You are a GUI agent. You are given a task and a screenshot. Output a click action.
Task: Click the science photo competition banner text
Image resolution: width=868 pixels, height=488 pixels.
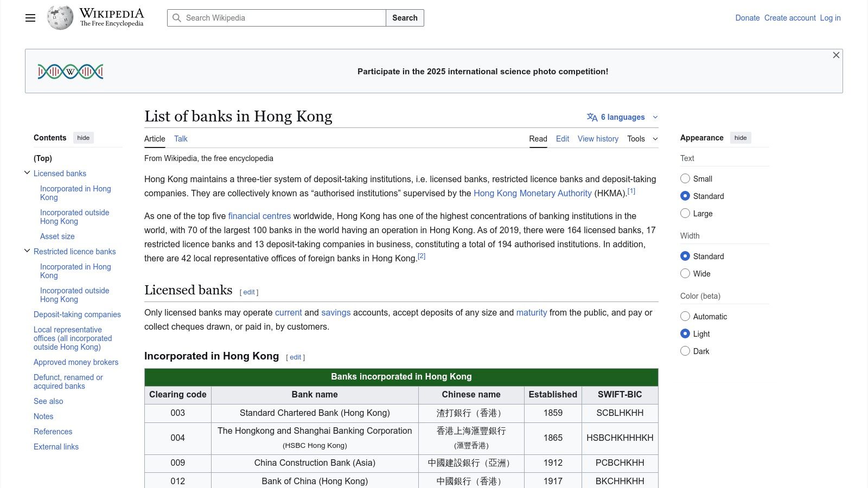coord(483,72)
